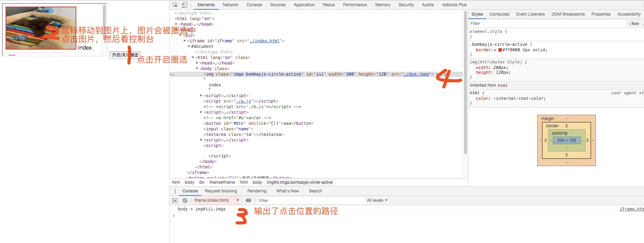
Task: Select the Search drawer tab
Action: (x=315, y=191)
